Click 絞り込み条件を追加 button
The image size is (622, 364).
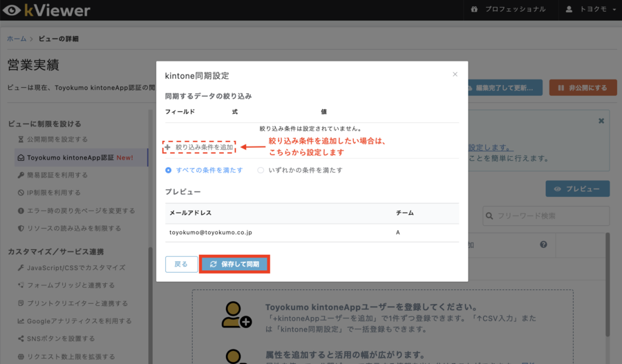[199, 147]
